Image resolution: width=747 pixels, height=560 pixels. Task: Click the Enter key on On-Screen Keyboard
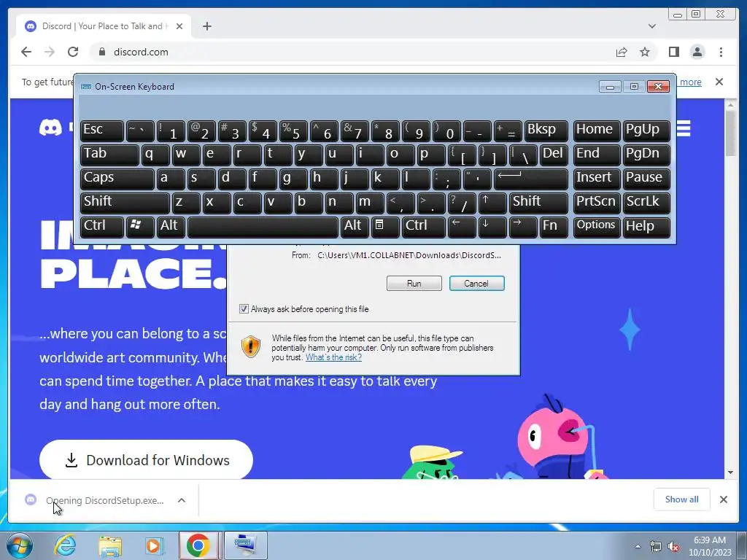coord(531,179)
